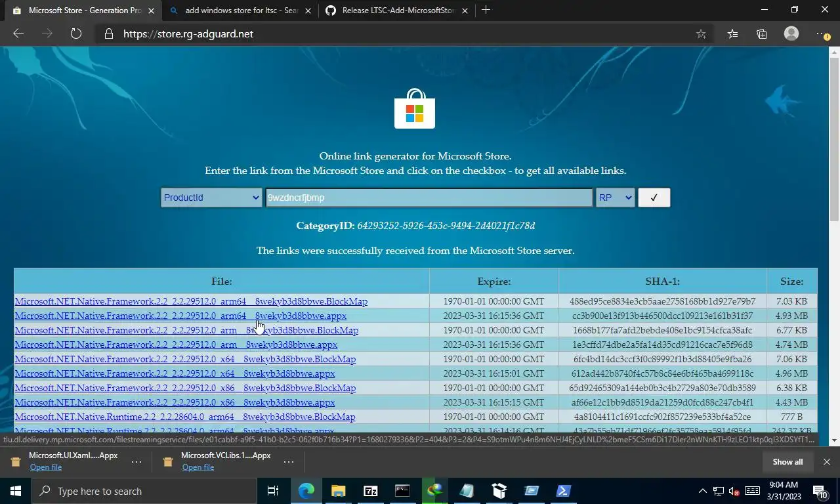Open the network icon in the system tray
The width and height of the screenshot is (840, 504).
pyautogui.click(x=719, y=491)
